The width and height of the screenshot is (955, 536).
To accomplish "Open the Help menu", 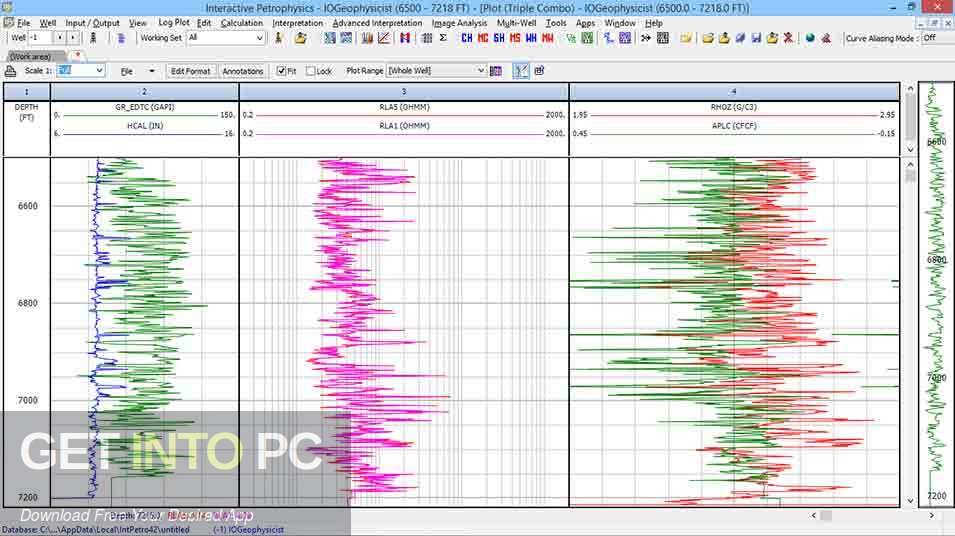I will [x=654, y=23].
